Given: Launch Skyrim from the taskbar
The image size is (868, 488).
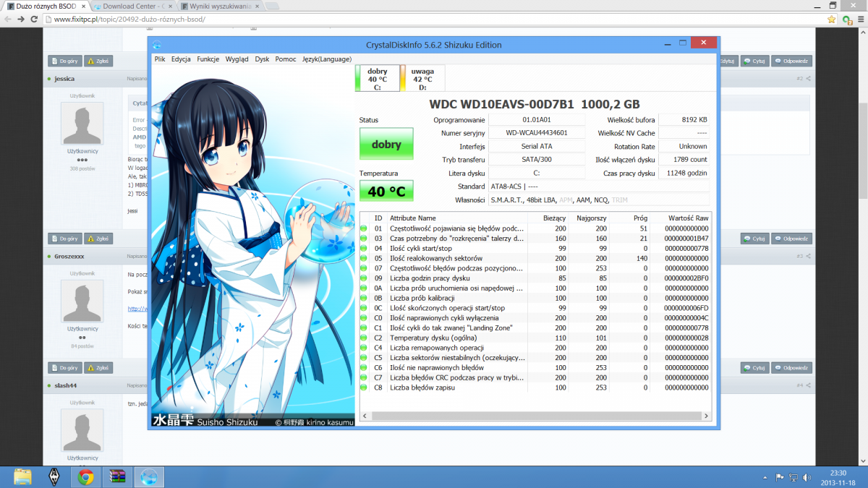Looking at the screenshot, I should click(x=54, y=476).
